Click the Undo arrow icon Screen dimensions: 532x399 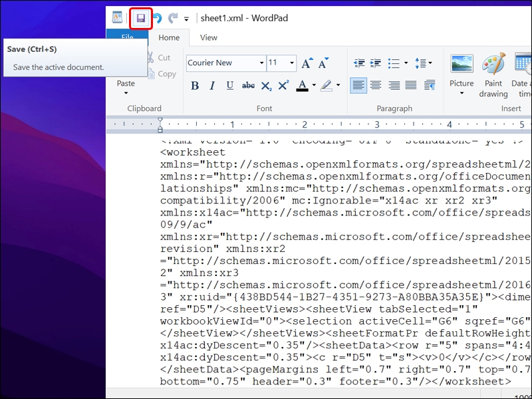(157, 18)
